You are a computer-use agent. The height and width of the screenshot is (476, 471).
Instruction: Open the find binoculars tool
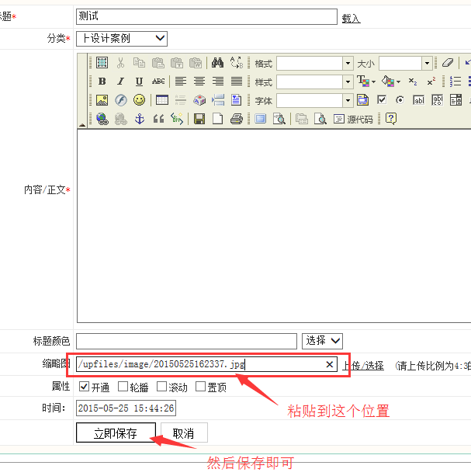click(218, 63)
